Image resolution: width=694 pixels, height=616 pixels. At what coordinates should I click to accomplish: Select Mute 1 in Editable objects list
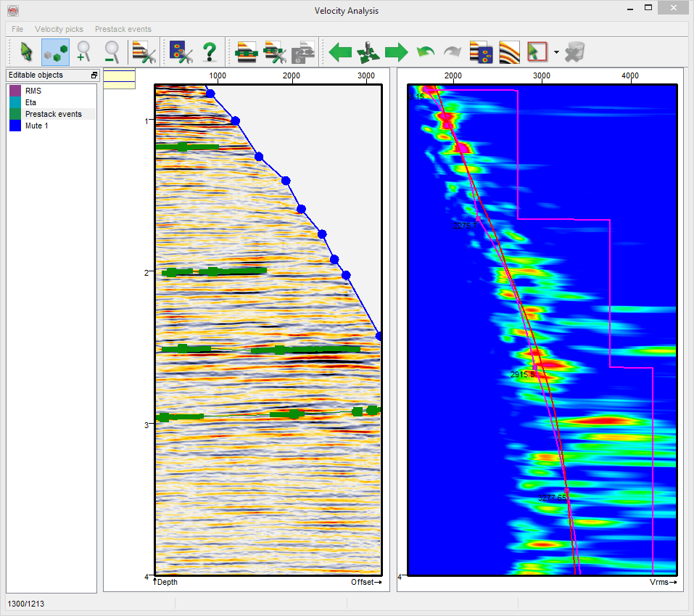[x=38, y=126]
